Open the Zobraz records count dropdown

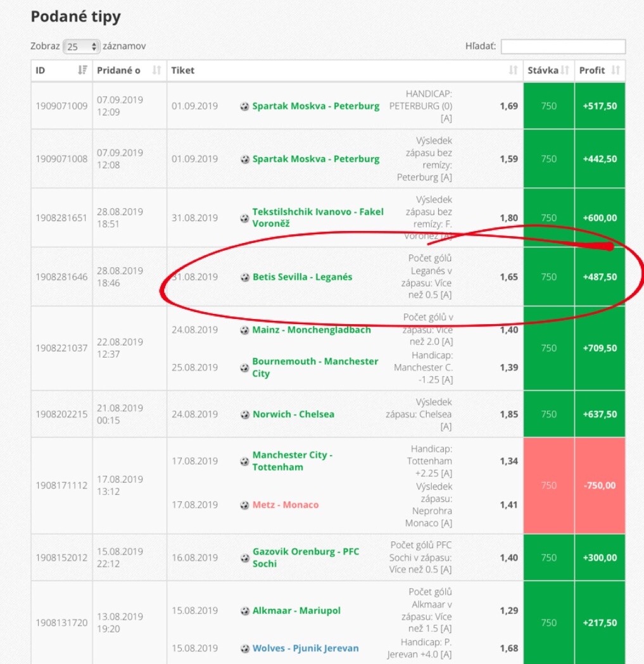click(x=82, y=46)
